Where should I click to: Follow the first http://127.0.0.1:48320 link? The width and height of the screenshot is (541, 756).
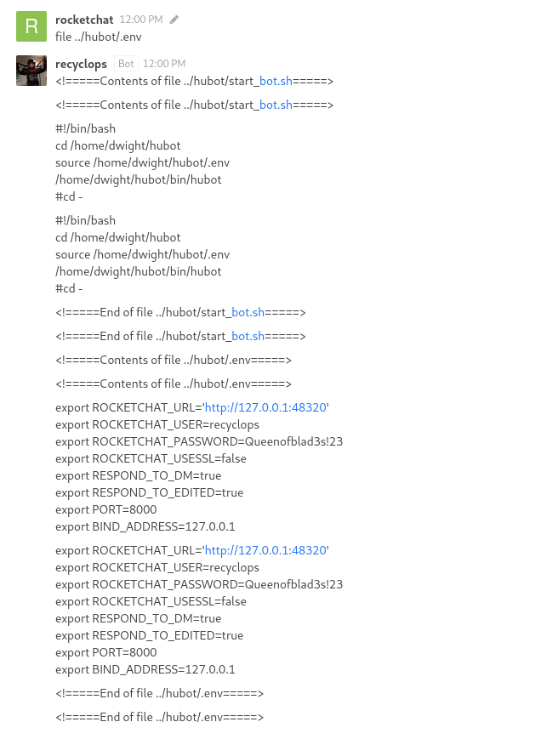265,407
